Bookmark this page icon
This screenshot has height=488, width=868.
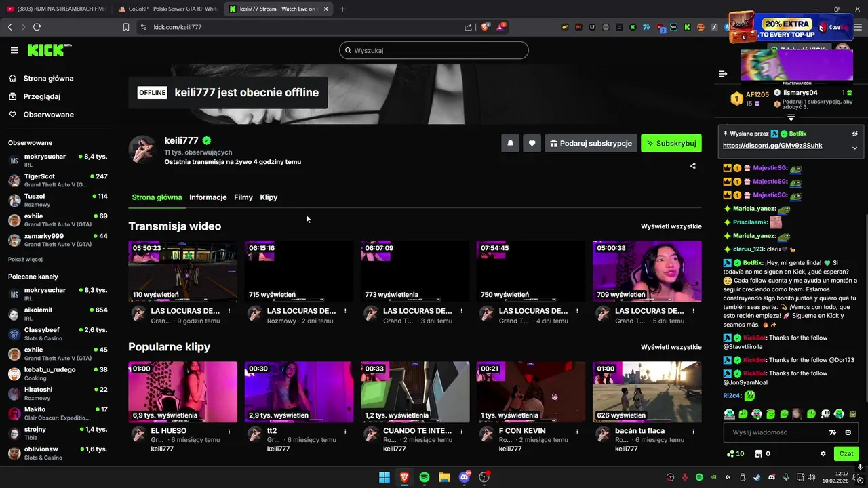point(125,27)
